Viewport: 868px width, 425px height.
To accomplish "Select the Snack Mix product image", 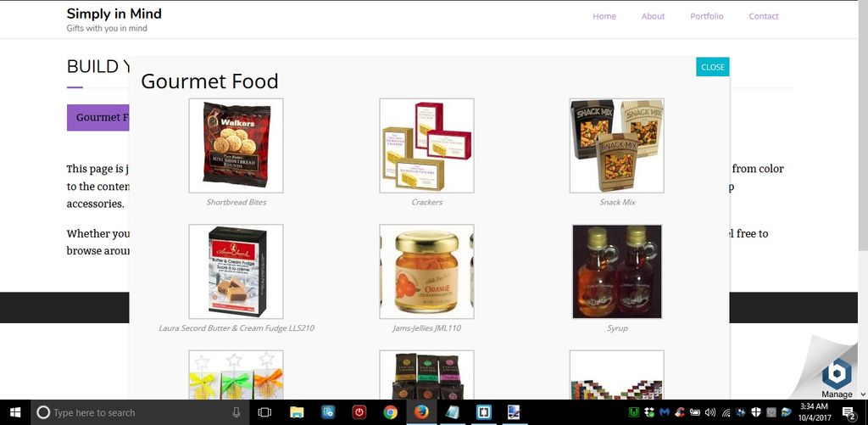I will tap(617, 146).
